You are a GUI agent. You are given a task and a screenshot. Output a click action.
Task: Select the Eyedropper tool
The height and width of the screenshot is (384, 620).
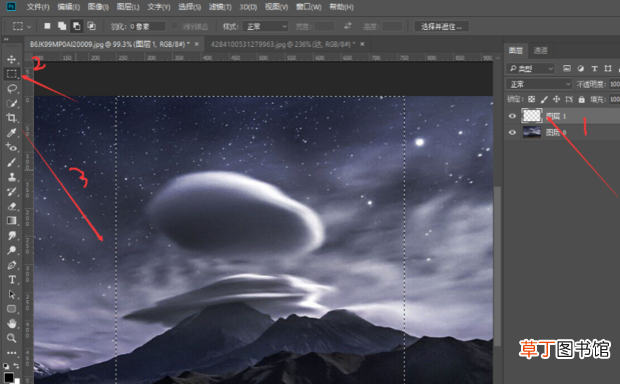pyautogui.click(x=11, y=133)
